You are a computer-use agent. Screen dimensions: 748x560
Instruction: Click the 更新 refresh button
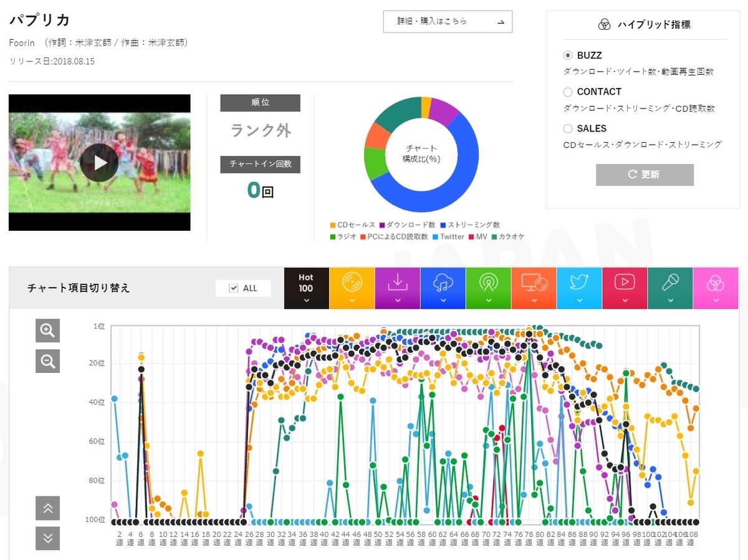pyautogui.click(x=645, y=175)
